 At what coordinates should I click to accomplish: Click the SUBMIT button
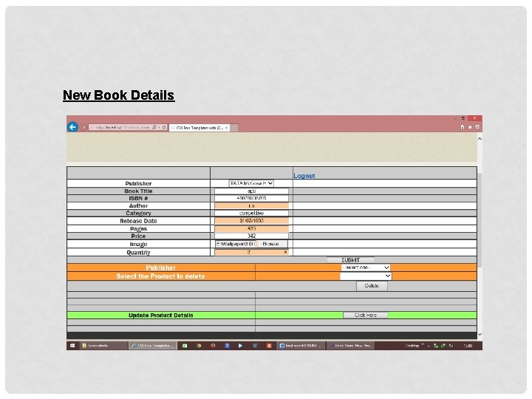(350, 260)
